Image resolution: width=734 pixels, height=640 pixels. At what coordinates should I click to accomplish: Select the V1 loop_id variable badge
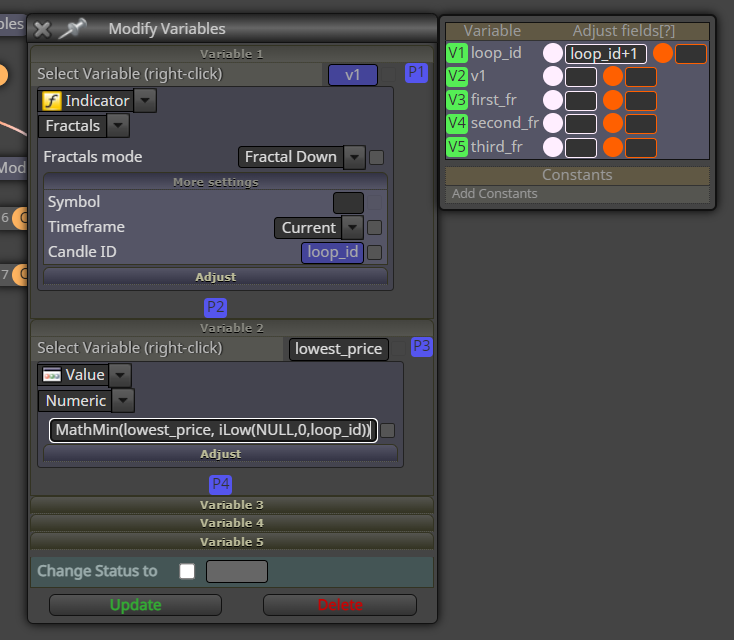click(x=457, y=53)
